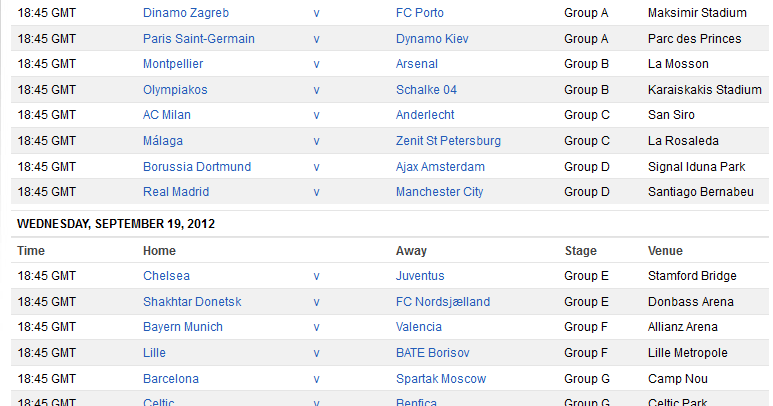
Task: Open the Olympiakos team link
Action: (x=175, y=90)
